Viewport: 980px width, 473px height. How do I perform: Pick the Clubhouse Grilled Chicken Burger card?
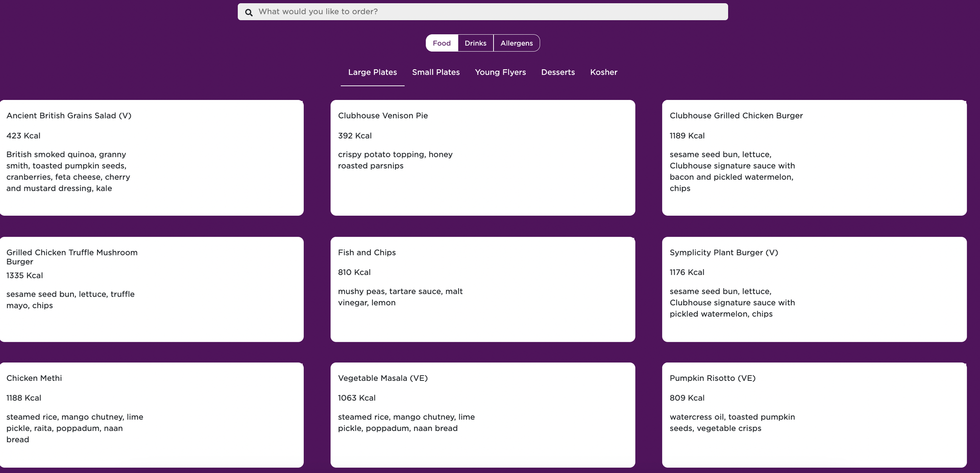pos(814,158)
